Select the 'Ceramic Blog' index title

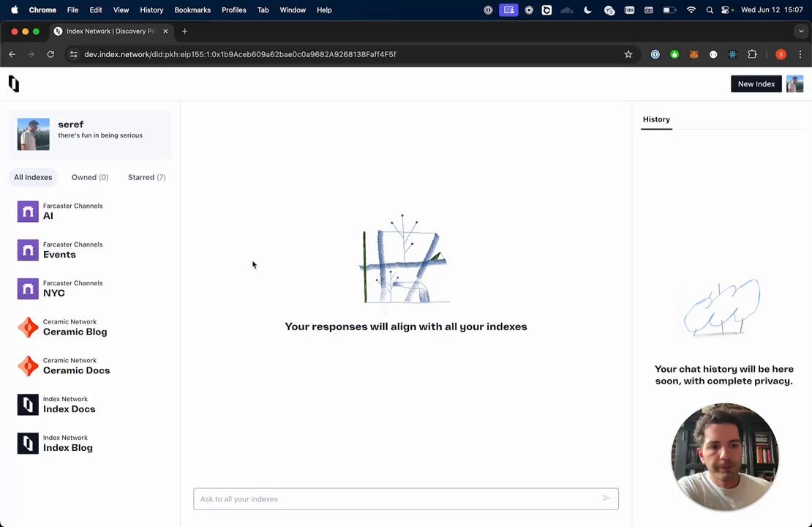pos(75,332)
